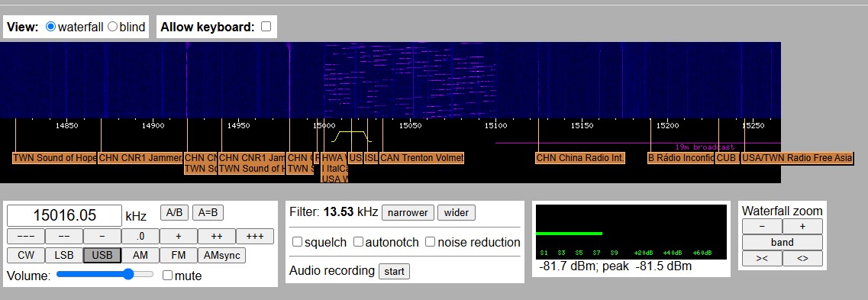Click the >< waterfall zoom button
The height and width of the screenshot is (300, 868).
762,259
